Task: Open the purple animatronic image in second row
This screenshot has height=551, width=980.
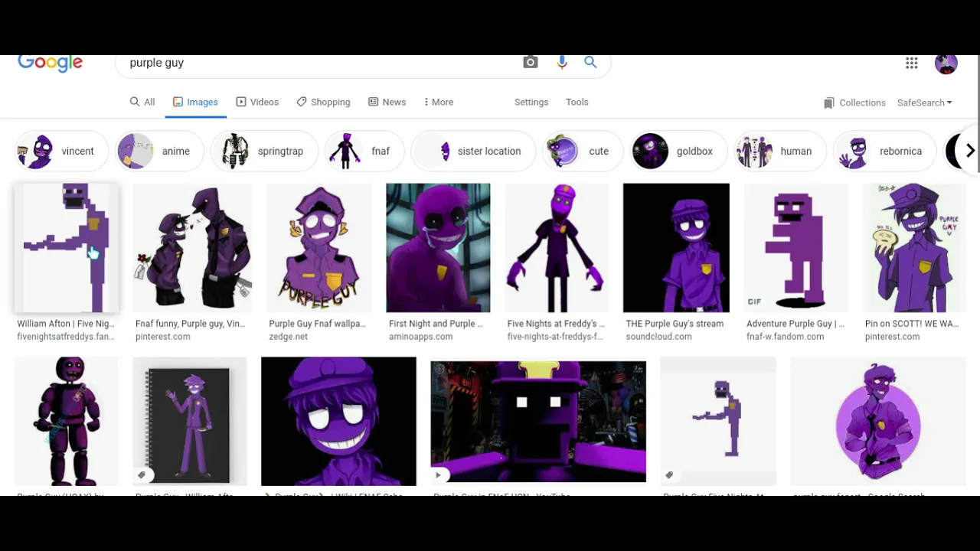Action: point(67,421)
